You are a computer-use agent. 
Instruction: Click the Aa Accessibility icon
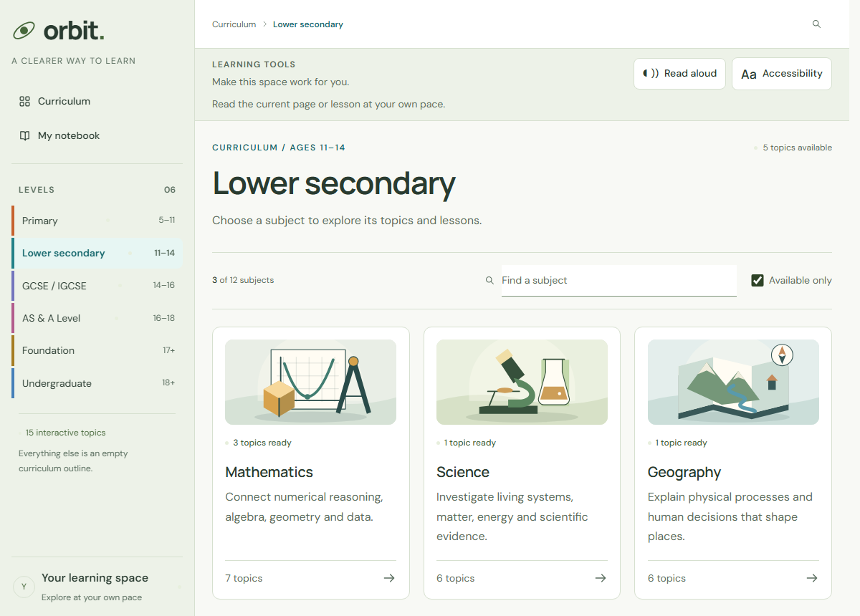[749, 74]
